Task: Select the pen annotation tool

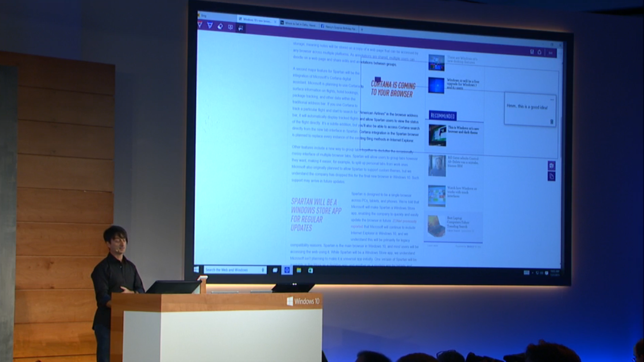Action: coord(200,25)
